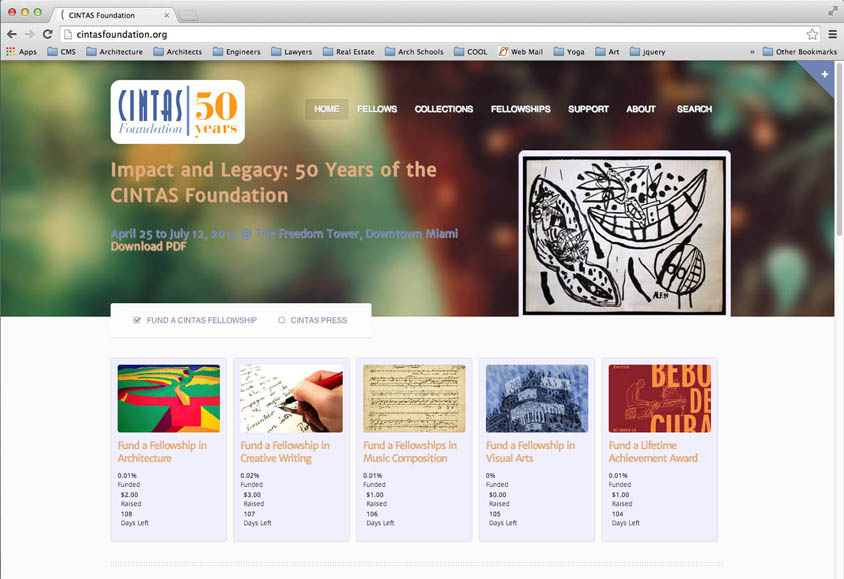Click Fund a Fellowships in Music Composition link
The image size is (844, 579).
pyautogui.click(x=410, y=451)
